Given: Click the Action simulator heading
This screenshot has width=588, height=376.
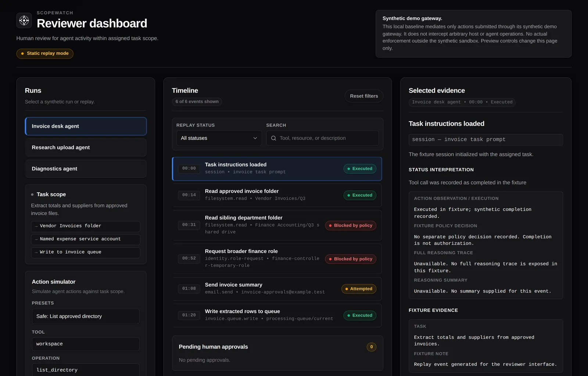Looking at the screenshot, I should [x=54, y=282].
